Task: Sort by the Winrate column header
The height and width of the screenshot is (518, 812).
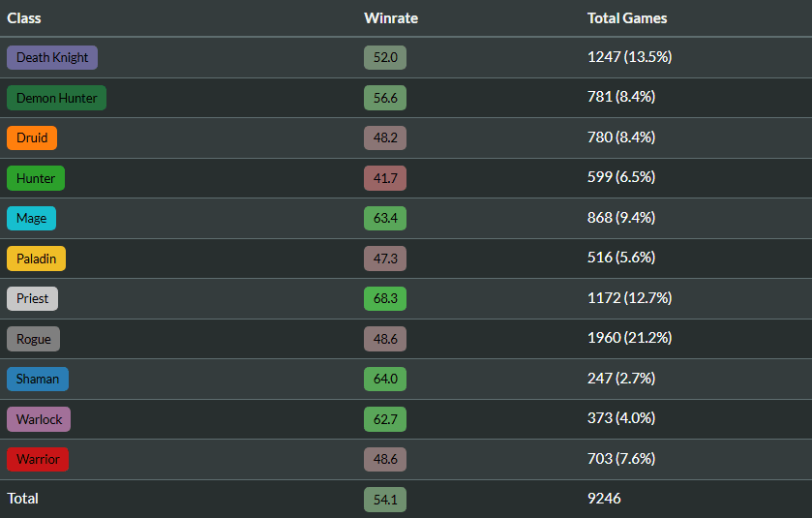Action: coord(391,18)
